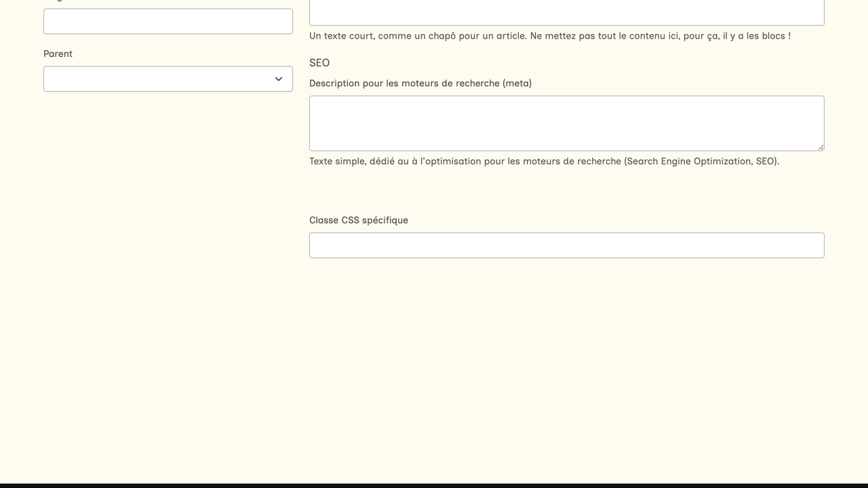Viewport: 868px width, 488px height.
Task: Click the chevron arrow in the Parent select
Action: [279, 79]
